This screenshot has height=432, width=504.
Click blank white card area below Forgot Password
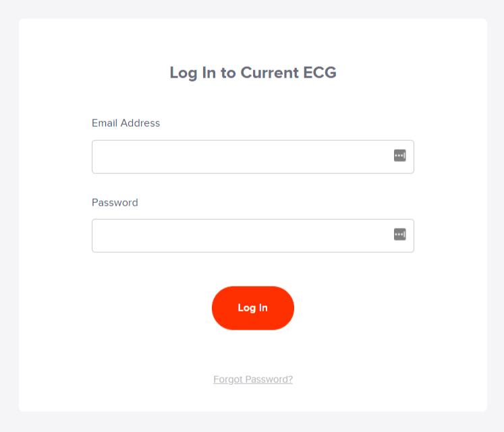point(253,399)
